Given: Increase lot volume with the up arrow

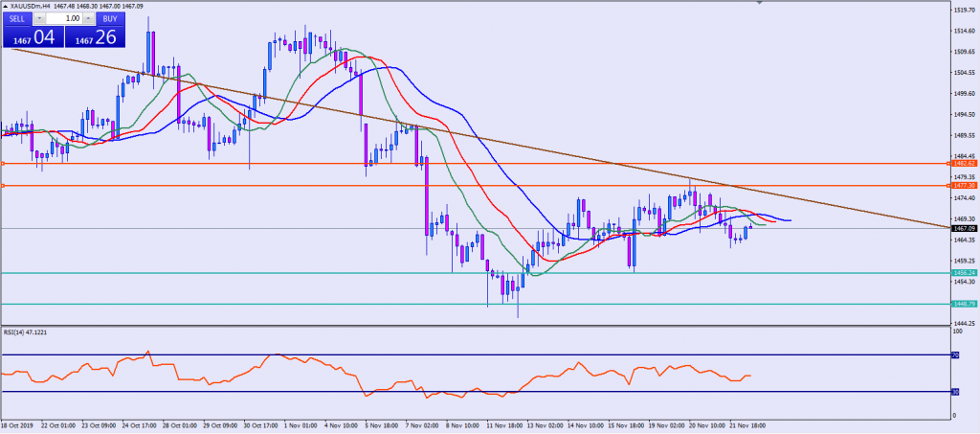Looking at the screenshot, I should tap(88, 18).
